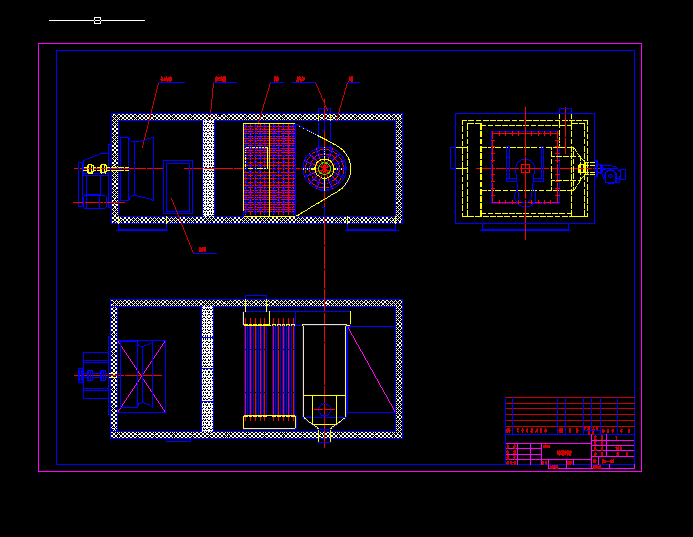
Task: Click the side view drawing at top right
Action: tap(538, 172)
